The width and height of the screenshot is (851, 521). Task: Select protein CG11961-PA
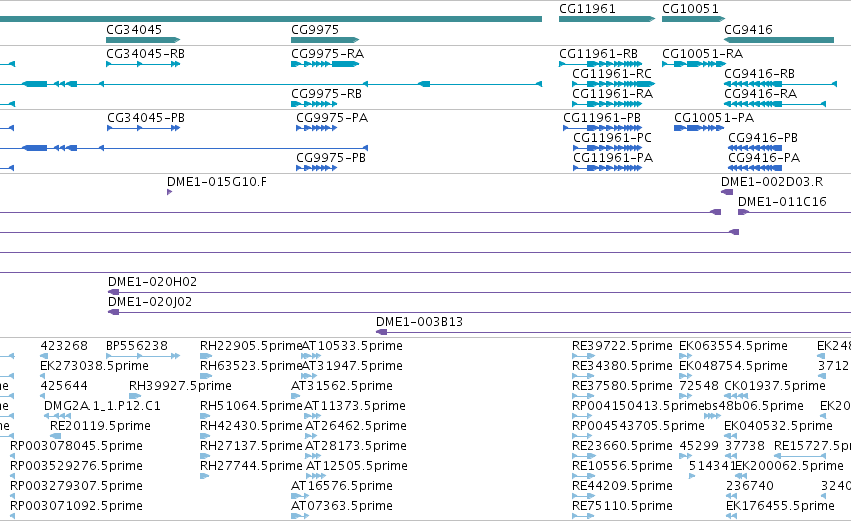coord(607,168)
